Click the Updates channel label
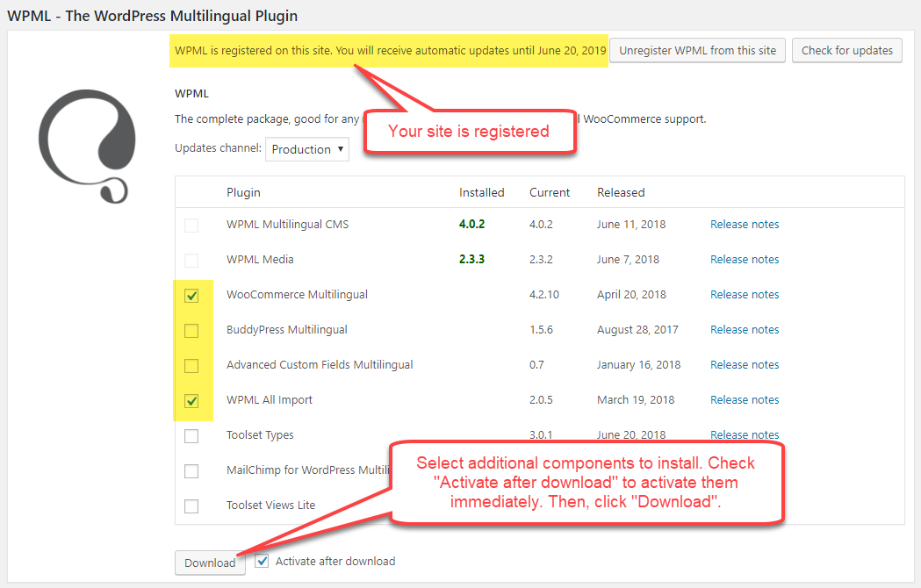921x588 pixels. [x=218, y=148]
